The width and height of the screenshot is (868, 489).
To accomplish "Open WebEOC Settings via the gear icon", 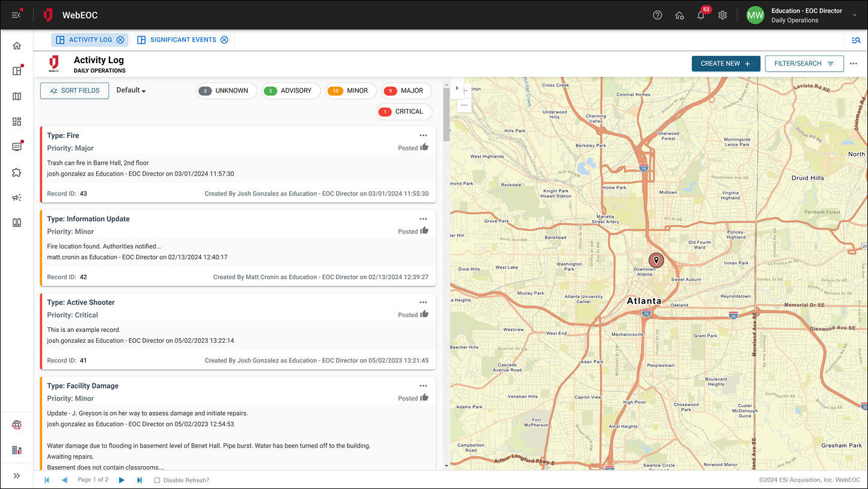I will pyautogui.click(x=723, y=15).
